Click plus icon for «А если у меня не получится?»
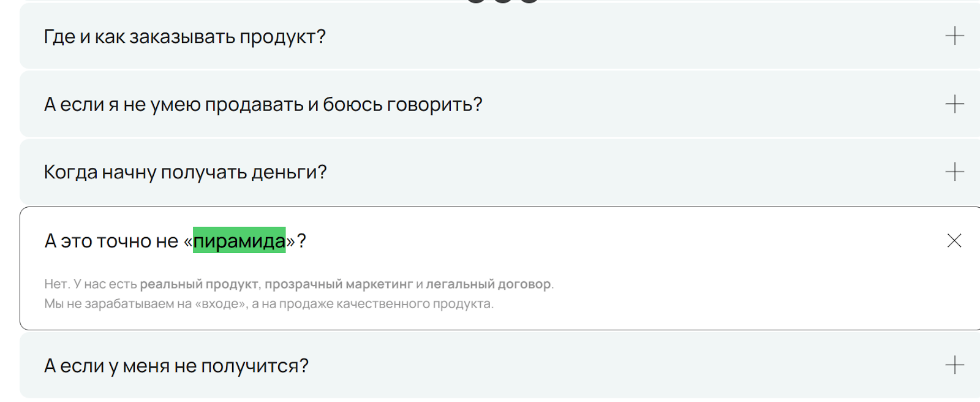This screenshot has width=980, height=402. (954, 365)
